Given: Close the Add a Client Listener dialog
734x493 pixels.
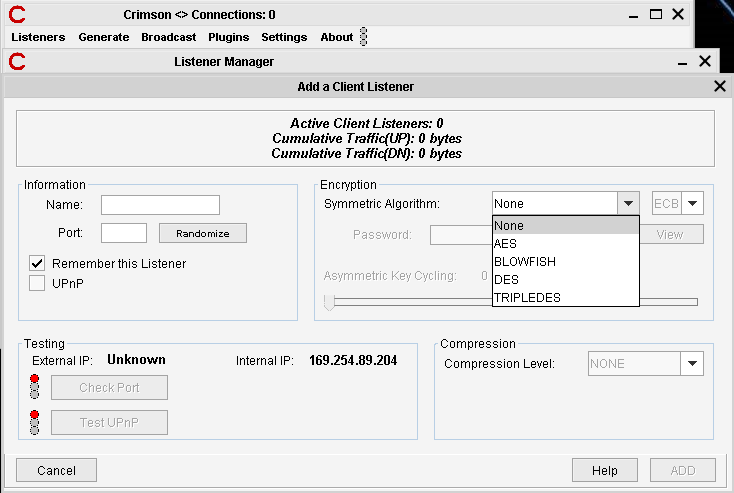Looking at the screenshot, I should [x=719, y=87].
